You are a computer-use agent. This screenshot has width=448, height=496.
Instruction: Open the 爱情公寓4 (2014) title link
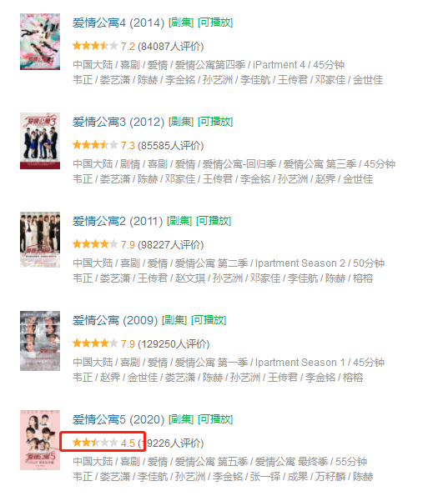pos(118,23)
